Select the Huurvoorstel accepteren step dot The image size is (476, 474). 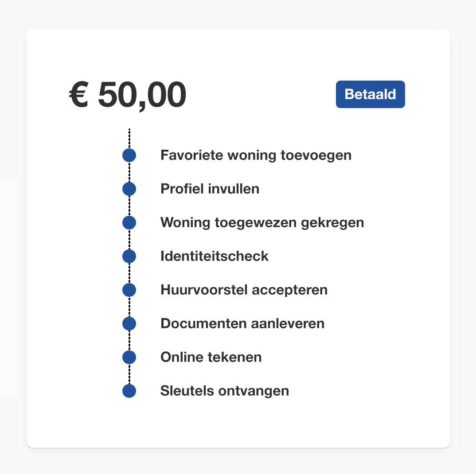click(129, 290)
